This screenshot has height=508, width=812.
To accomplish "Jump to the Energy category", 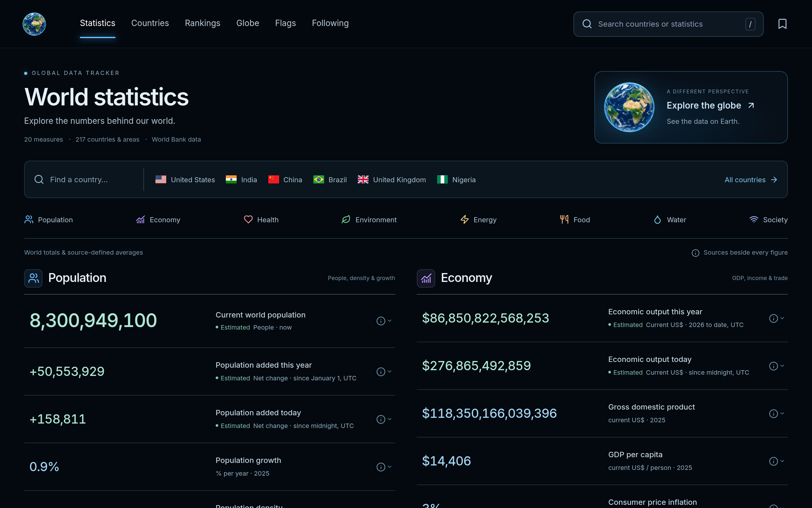I will click(478, 220).
